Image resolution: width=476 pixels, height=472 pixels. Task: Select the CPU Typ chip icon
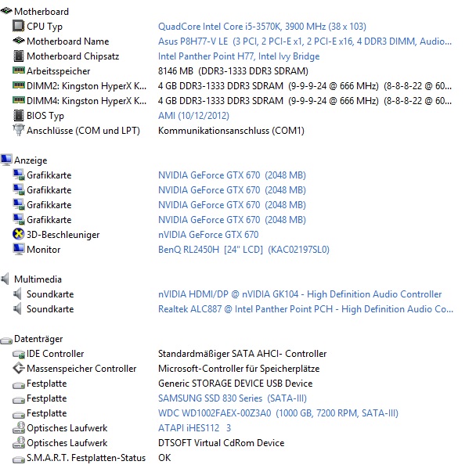(x=18, y=26)
